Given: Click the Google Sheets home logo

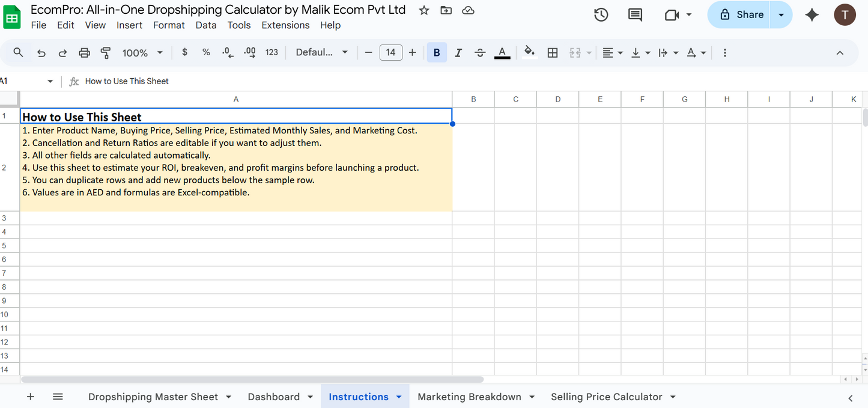Looking at the screenshot, I should point(11,17).
